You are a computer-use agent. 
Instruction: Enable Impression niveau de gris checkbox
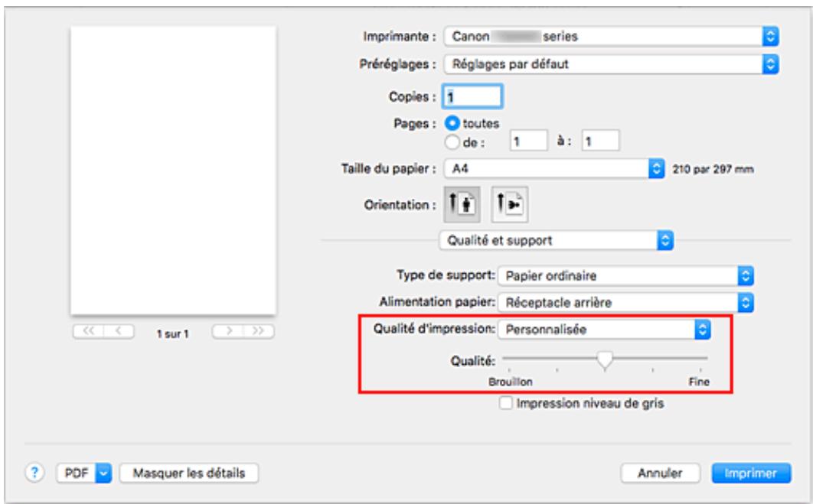click(x=505, y=403)
